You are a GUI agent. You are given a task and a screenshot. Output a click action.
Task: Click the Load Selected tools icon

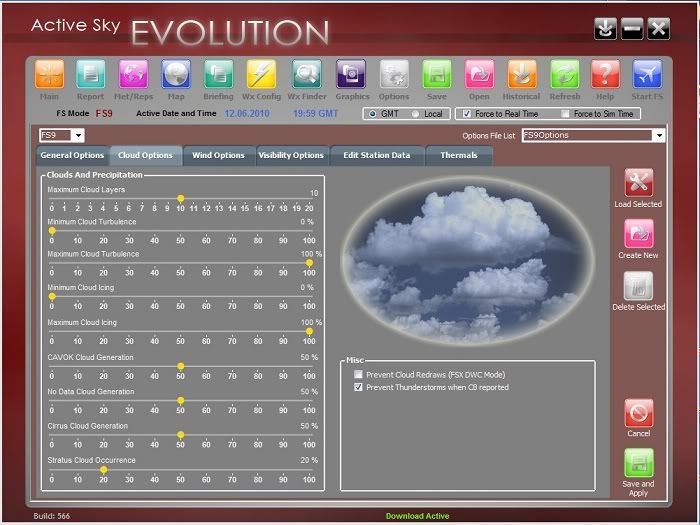tap(638, 183)
